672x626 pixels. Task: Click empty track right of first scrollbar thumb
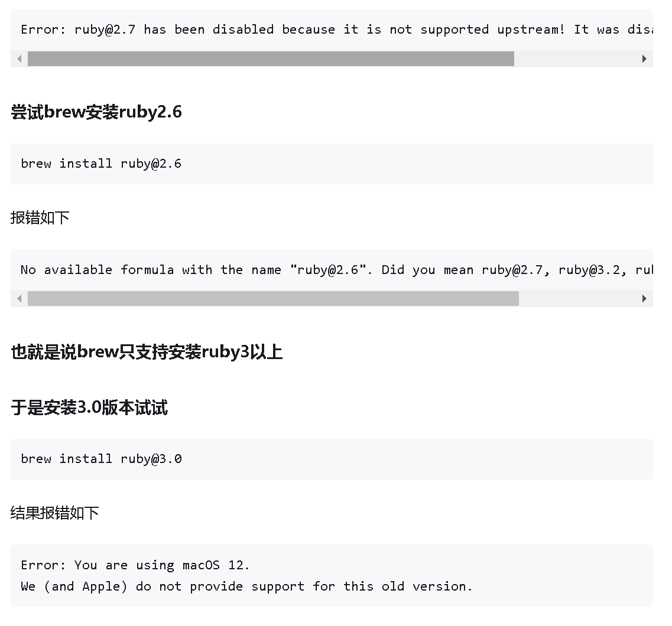tap(575, 59)
